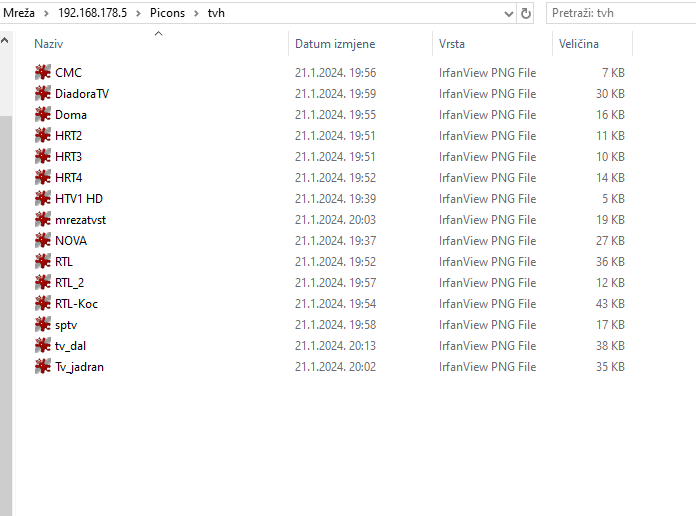Expand the chevron after Picons in path
The height and width of the screenshot is (516, 696).
click(196, 14)
